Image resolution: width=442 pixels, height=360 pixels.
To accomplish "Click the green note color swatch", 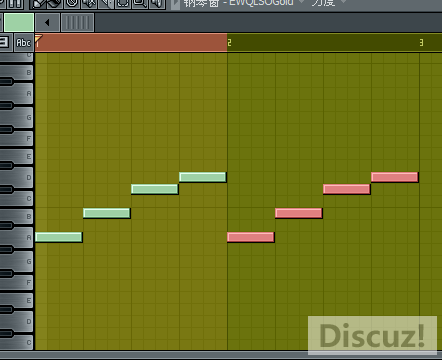I will (x=19, y=22).
